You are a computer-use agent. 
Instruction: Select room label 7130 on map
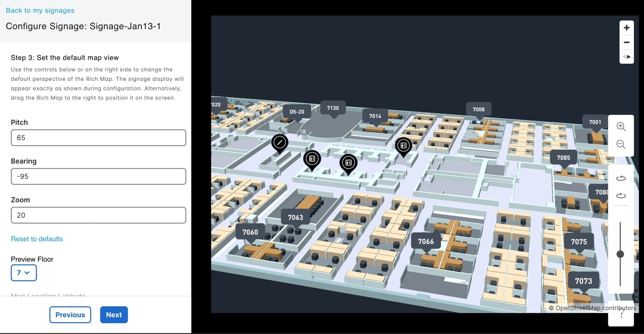pos(333,108)
